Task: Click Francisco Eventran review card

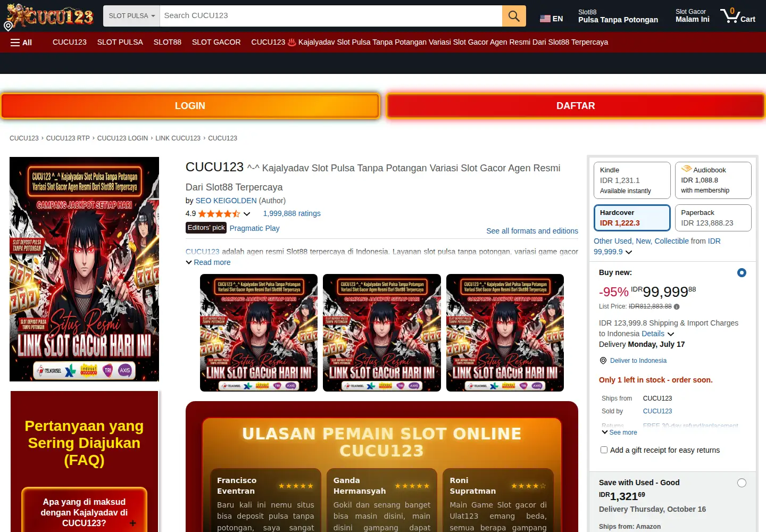Action: coord(265,501)
